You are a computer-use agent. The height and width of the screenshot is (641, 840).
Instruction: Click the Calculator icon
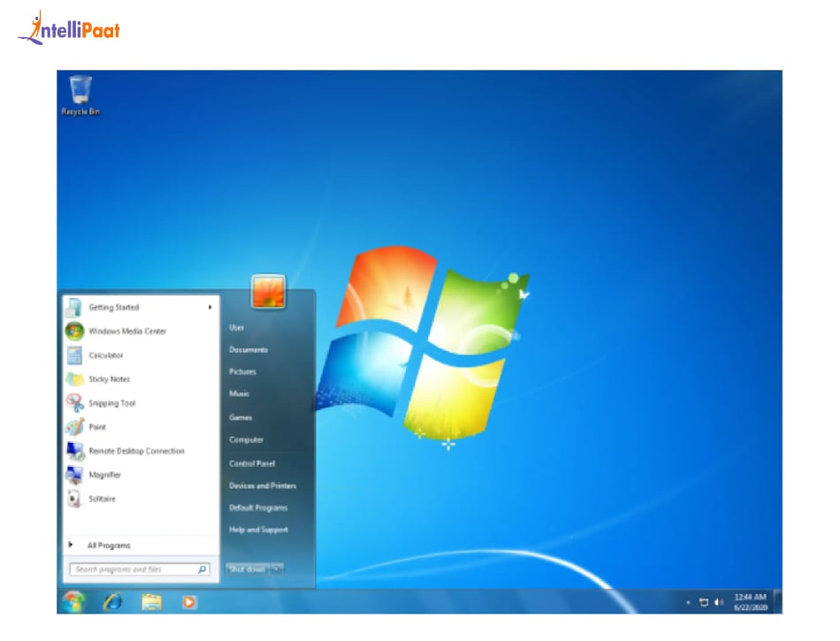pos(74,355)
